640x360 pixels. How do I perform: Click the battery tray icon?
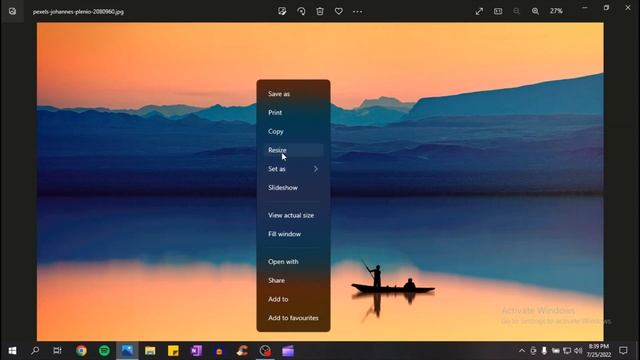(x=556, y=351)
